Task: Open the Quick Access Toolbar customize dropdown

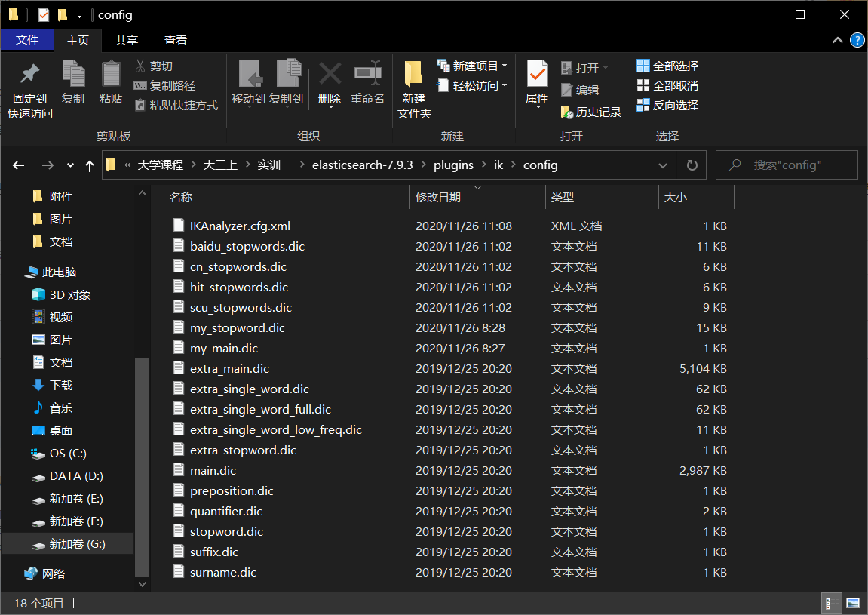Action: pos(80,15)
